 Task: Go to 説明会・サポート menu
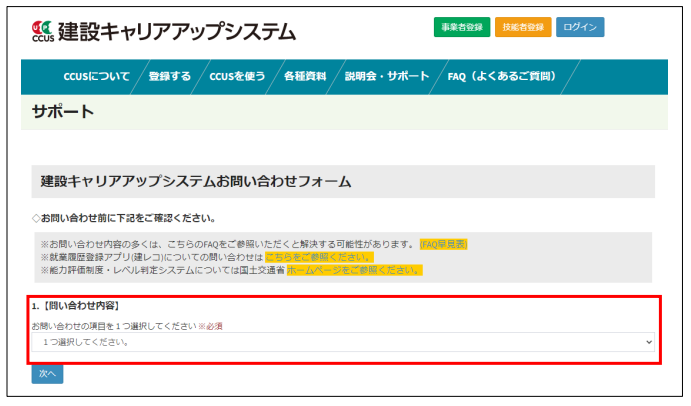[x=386, y=77]
